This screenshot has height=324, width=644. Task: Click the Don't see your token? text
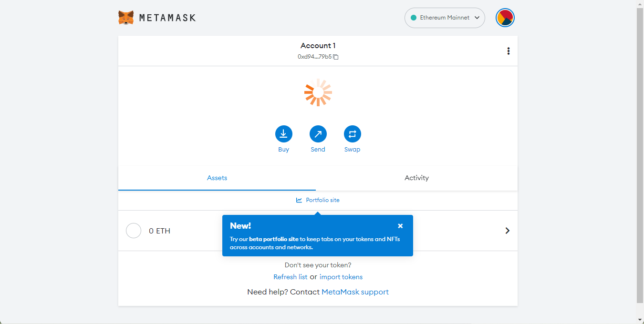coord(318,265)
